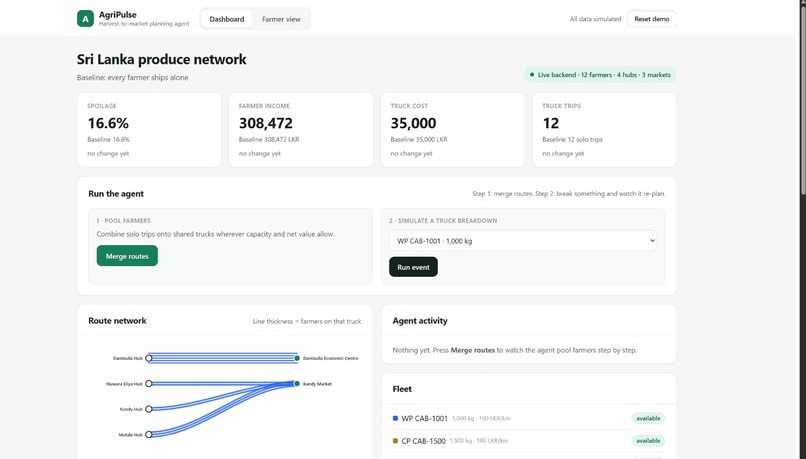Click the Dambulla Hub node

tap(149, 358)
